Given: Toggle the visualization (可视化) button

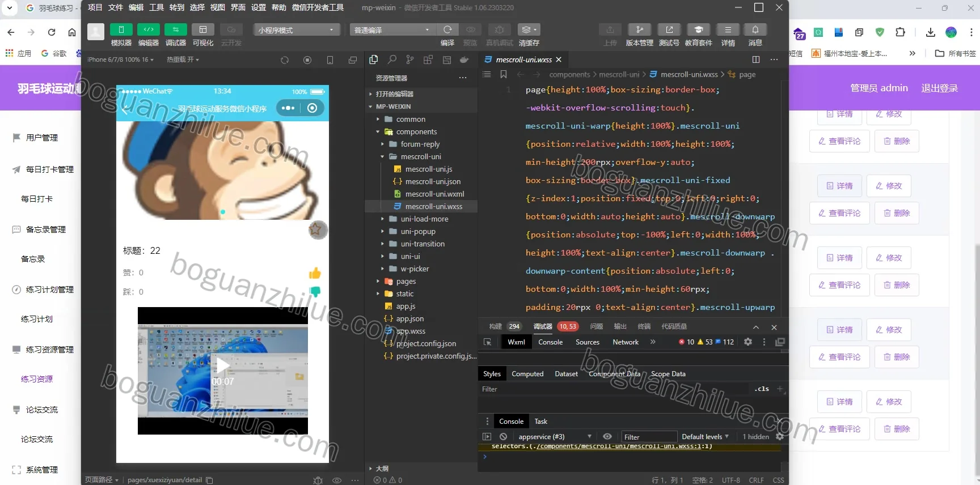Looking at the screenshot, I should coord(202,29).
